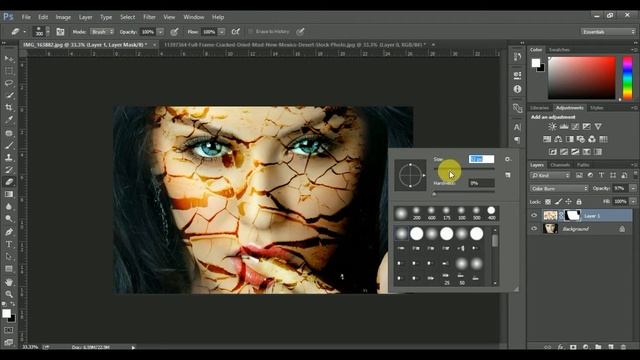Image resolution: width=640 pixels, height=360 pixels.
Task: Toggle pressure for size in options bar
Action: [x=300, y=31]
